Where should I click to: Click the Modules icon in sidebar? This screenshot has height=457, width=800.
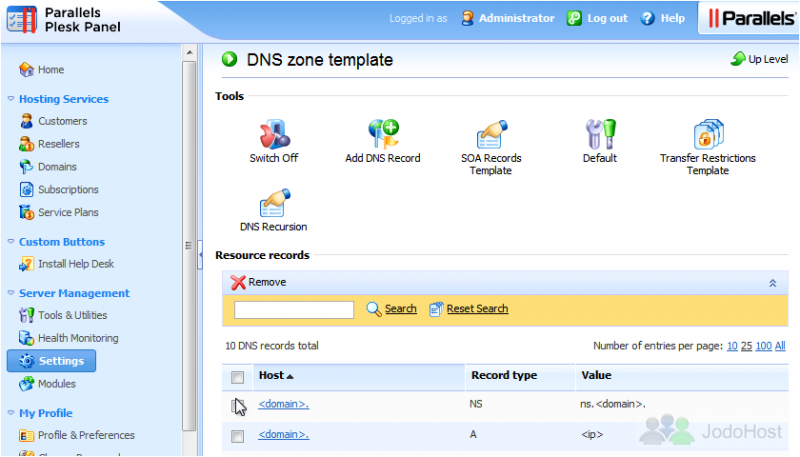tap(27, 384)
